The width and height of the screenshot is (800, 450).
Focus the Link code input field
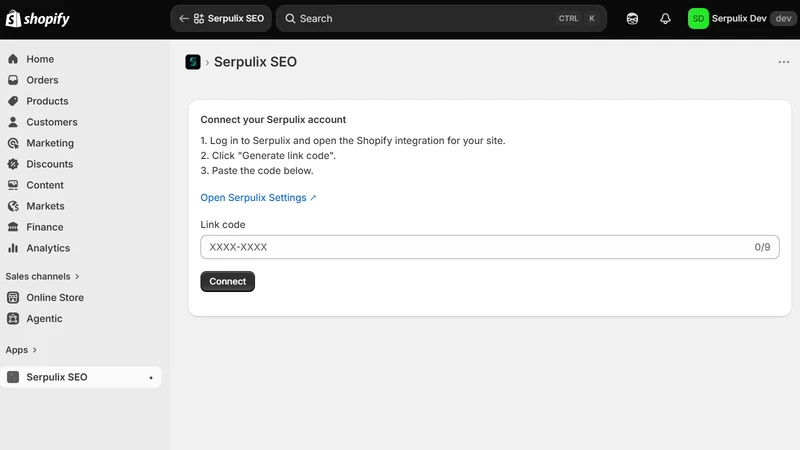pos(490,247)
